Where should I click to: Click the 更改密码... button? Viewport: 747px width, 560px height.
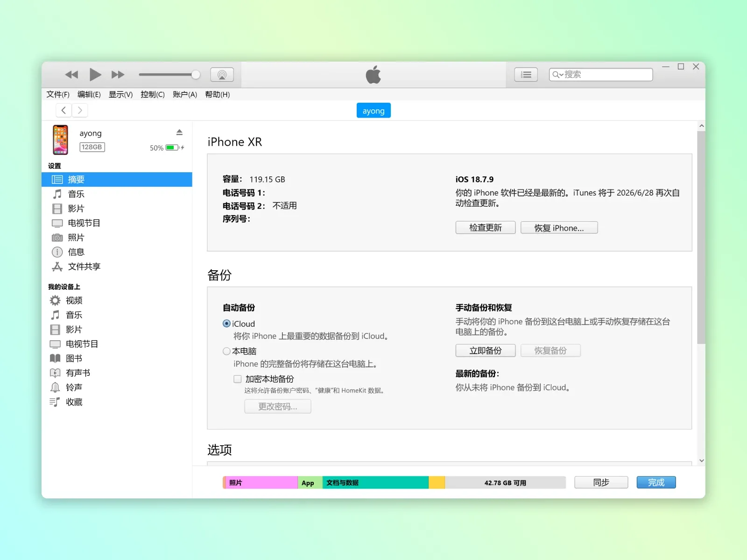coord(278,406)
